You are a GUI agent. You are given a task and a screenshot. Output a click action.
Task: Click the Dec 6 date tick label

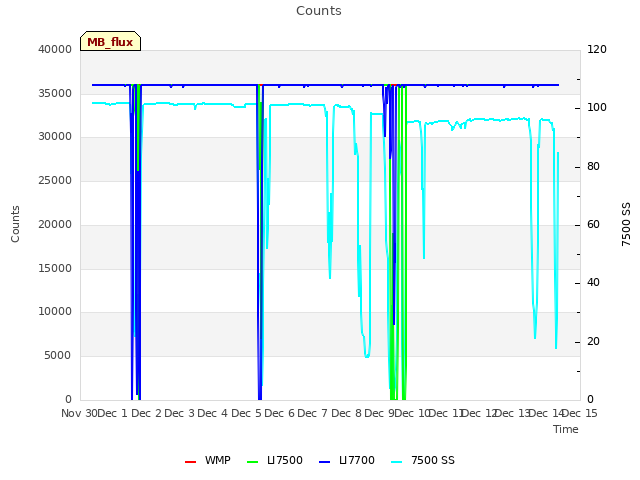[280, 413]
